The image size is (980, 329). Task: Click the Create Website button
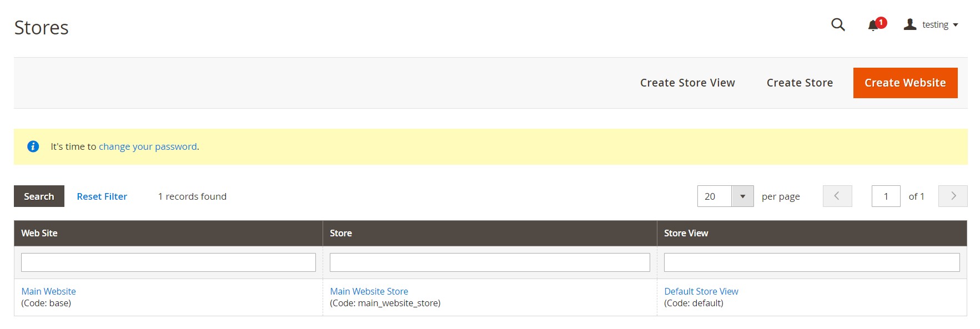click(905, 83)
